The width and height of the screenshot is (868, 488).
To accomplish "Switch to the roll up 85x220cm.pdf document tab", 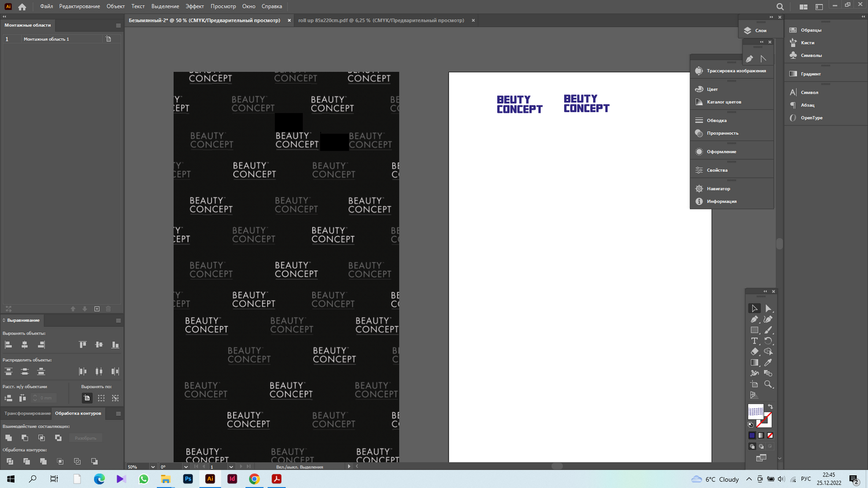I will pyautogui.click(x=381, y=20).
